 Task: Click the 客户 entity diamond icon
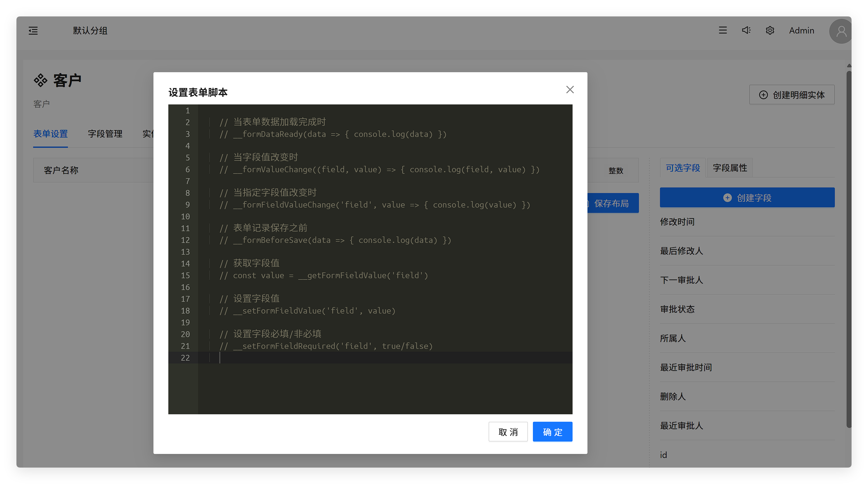[x=40, y=80]
